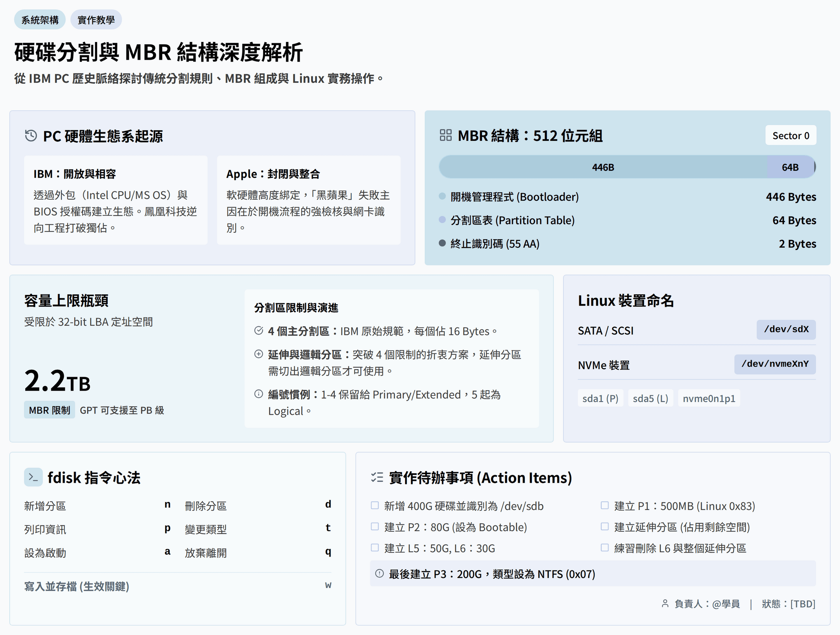Toggle the 建立 P2:80G Bootable checkbox

click(x=375, y=527)
